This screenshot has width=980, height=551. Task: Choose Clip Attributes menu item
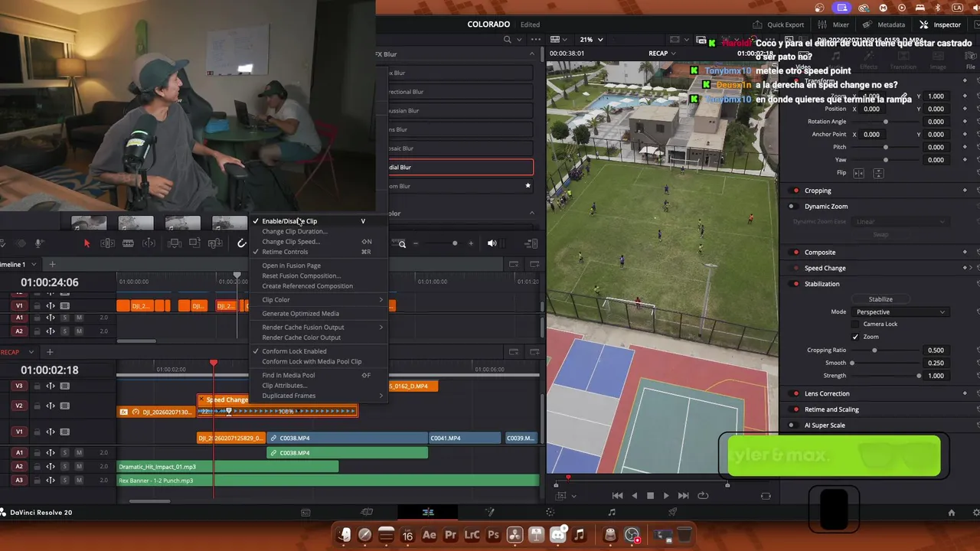point(318,386)
